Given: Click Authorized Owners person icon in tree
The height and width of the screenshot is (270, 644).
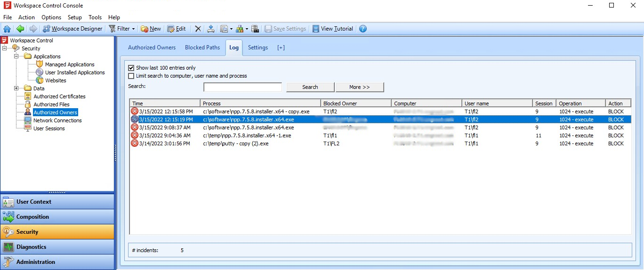Looking at the screenshot, I should pos(28,112).
